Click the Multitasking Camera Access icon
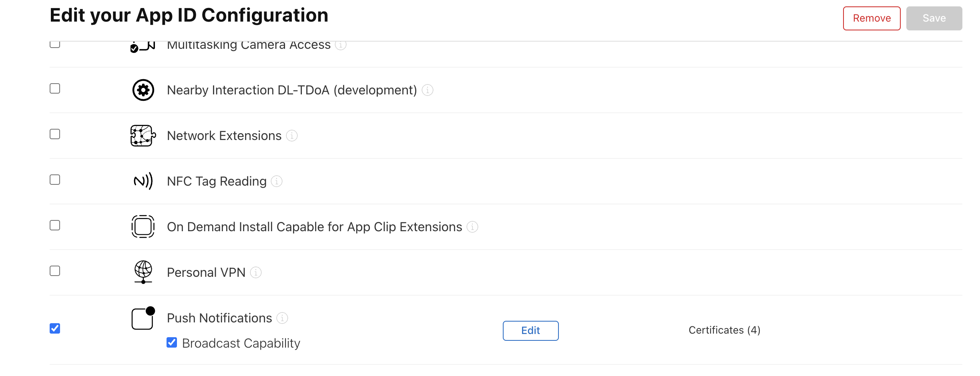 point(142,45)
